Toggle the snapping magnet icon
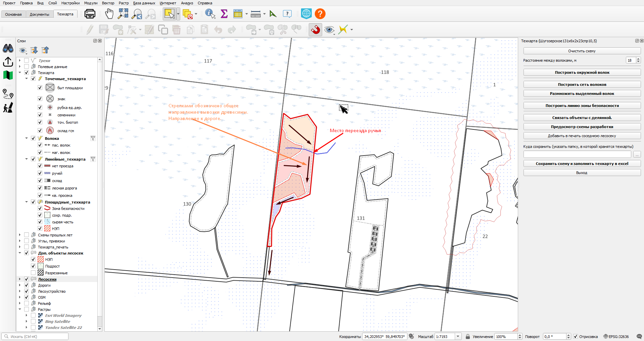644x341 pixels. pos(315,30)
